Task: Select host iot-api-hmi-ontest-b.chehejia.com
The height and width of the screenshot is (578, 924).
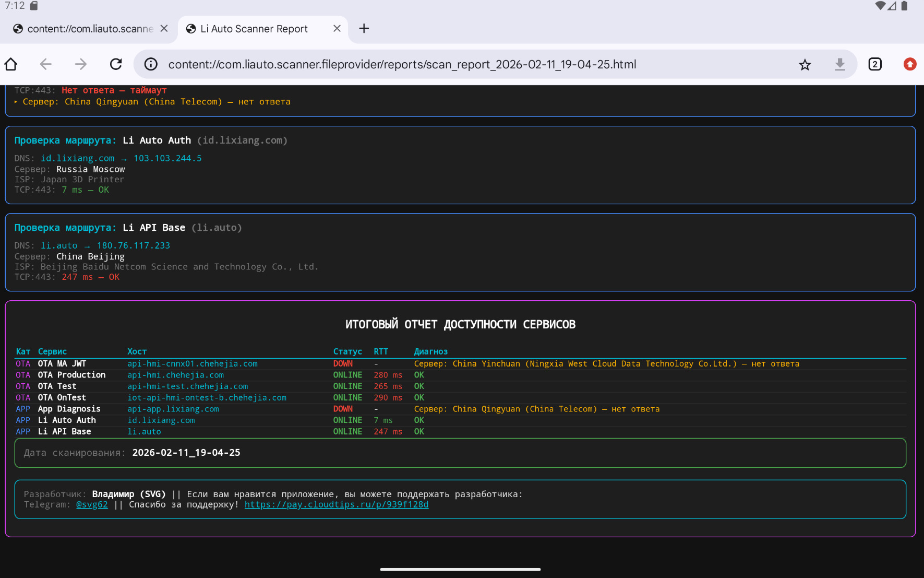Action: click(x=207, y=398)
